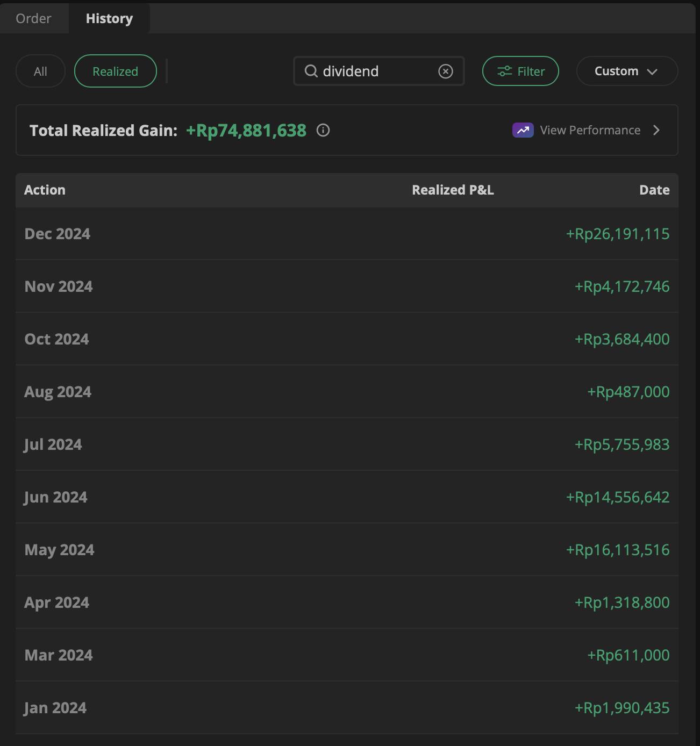The image size is (700, 746).
Task: Open the View Performance chevron arrow
Action: (656, 131)
